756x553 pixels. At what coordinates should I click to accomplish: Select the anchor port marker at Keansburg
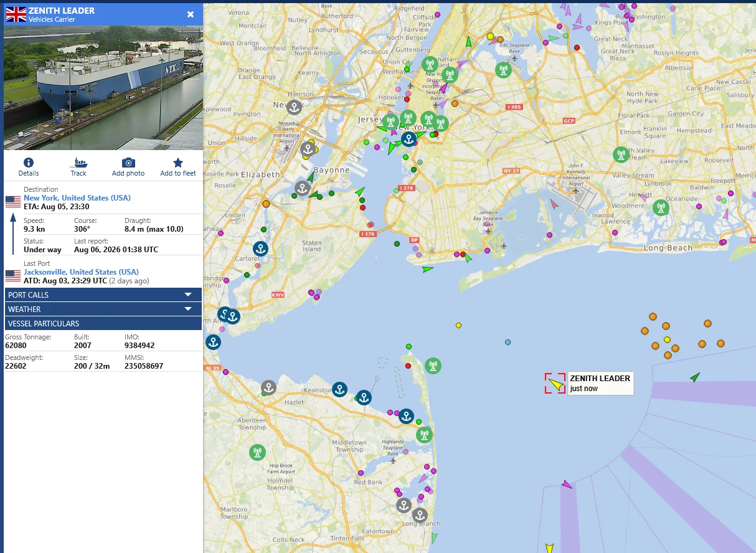[x=339, y=390]
